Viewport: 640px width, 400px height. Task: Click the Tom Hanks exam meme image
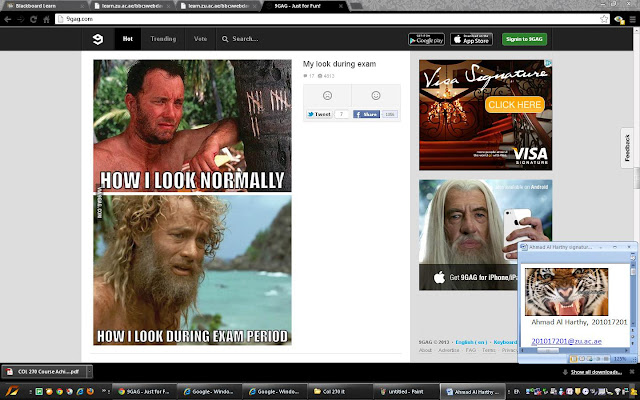coord(192,202)
